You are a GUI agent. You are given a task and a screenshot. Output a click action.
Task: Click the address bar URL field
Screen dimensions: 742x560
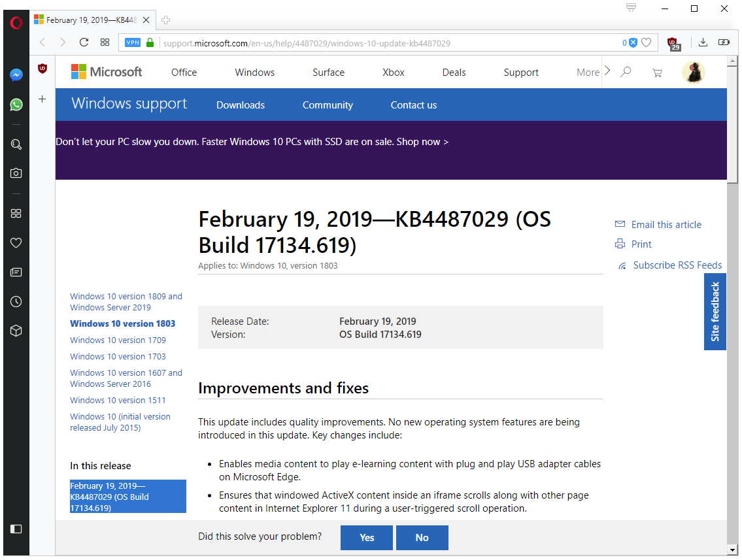(388, 43)
